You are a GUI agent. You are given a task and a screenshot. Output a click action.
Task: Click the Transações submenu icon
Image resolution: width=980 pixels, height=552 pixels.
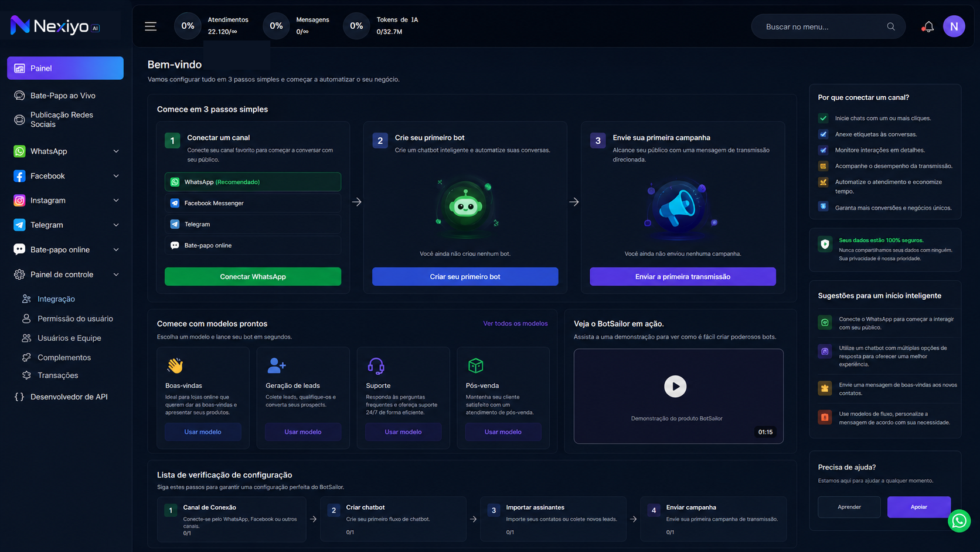coord(26,375)
